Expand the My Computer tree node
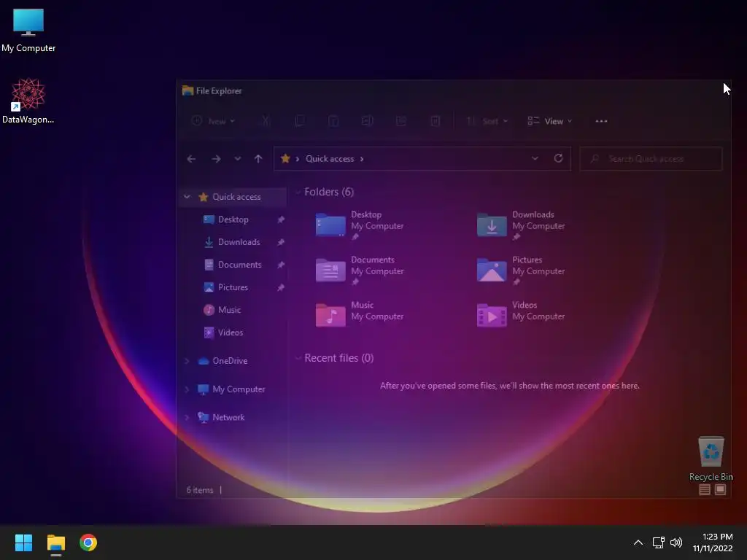The height and width of the screenshot is (560, 747). click(187, 389)
